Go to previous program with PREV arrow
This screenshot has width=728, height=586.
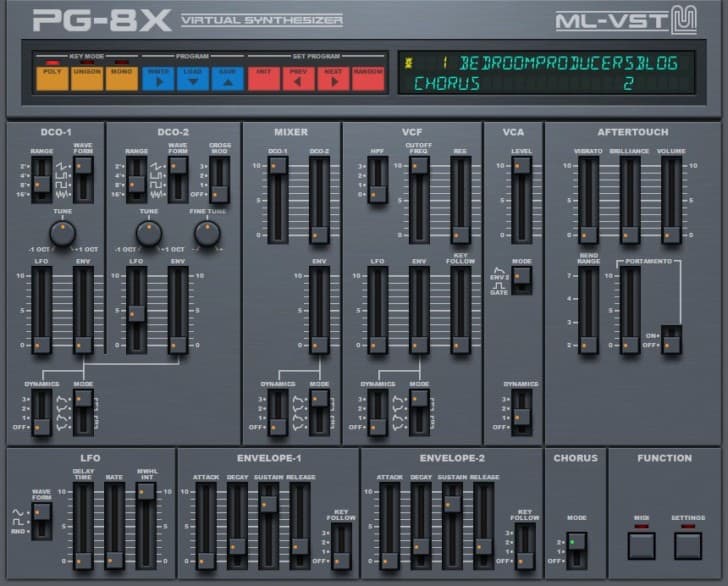coord(298,78)
